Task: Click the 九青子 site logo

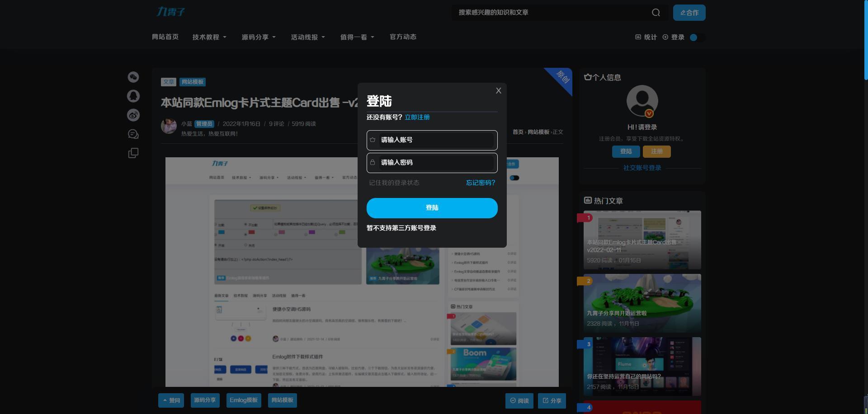Action: click(x=171, y=12)
